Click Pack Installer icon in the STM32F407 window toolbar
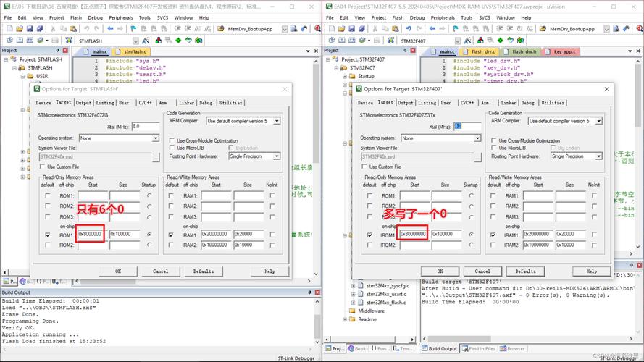Screen dimensions: 644x362 coord(521,41)
